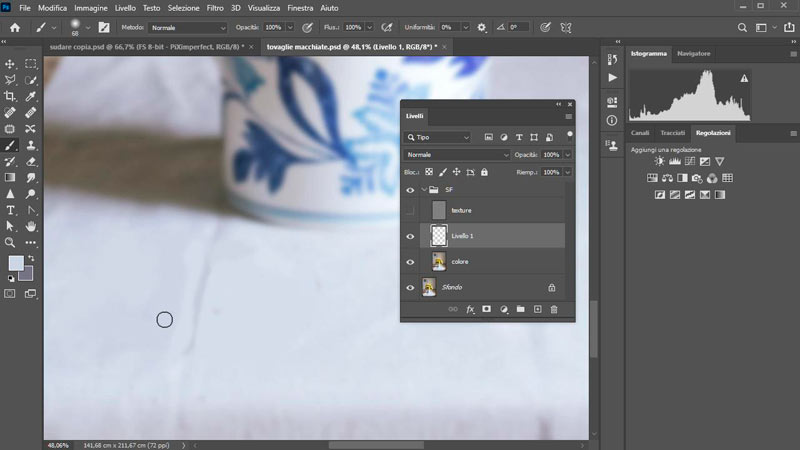The image size is (800, 450).
Task: Click the horizontal scrollbar thumb
Action: click(x=377, y=445)
